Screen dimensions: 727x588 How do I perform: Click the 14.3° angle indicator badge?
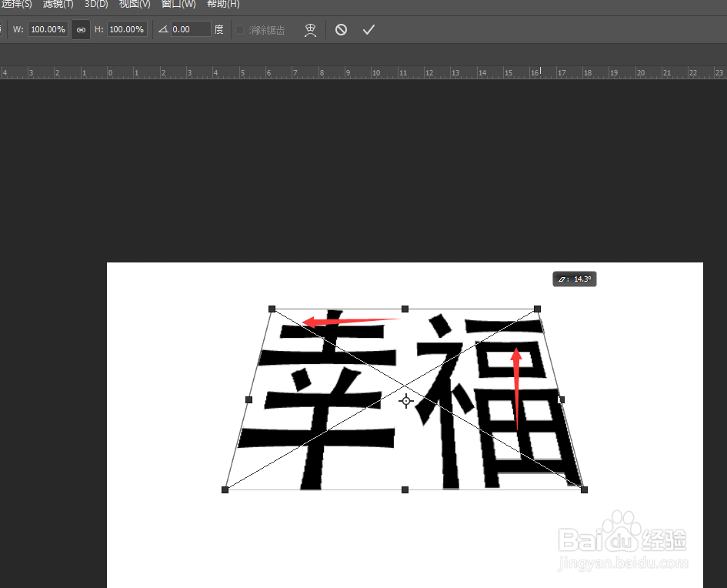click(574, 279)
